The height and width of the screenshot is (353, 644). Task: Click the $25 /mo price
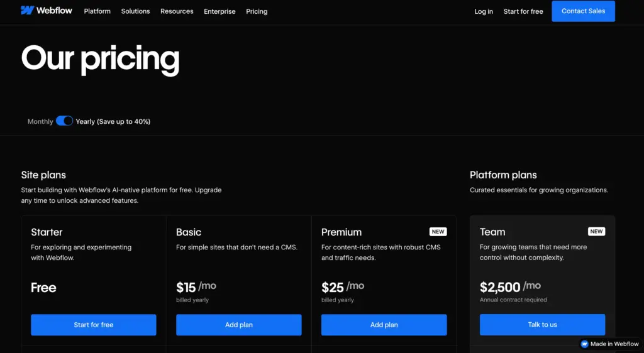coord(343,286)
